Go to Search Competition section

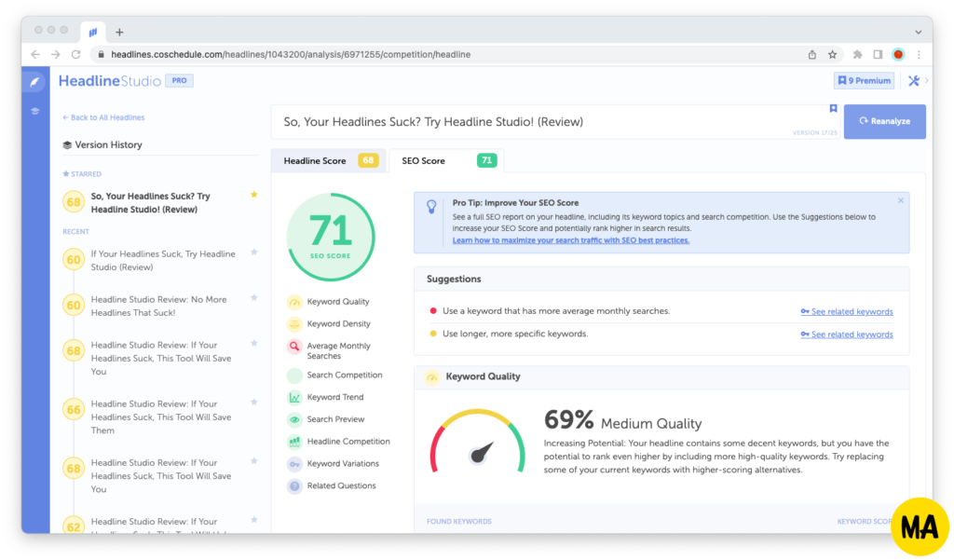point(335,375)
